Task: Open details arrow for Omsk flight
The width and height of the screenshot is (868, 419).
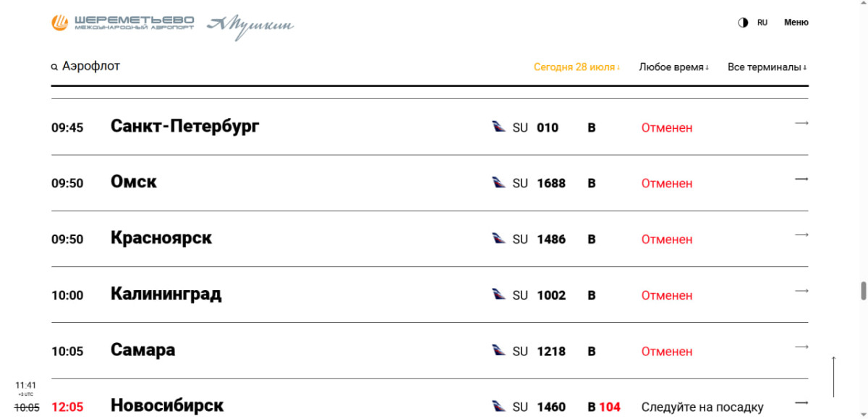Action: [x=801, y=179]
